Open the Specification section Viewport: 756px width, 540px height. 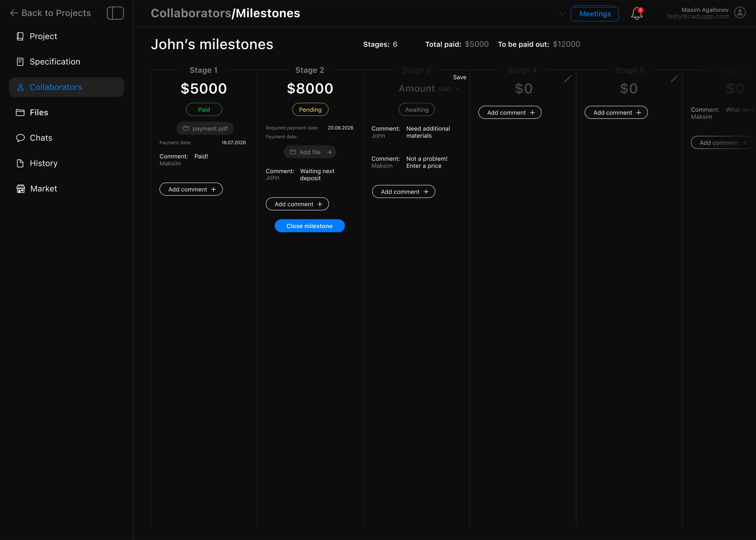coord(66,62)
